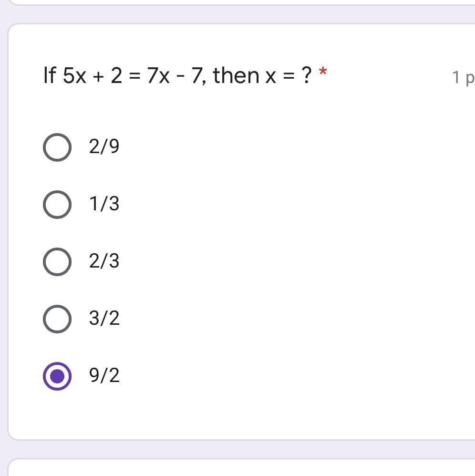This screenshot has height=476, width=475.
Task: Click "5x + 2" in the question
Action: coord(93,75)
